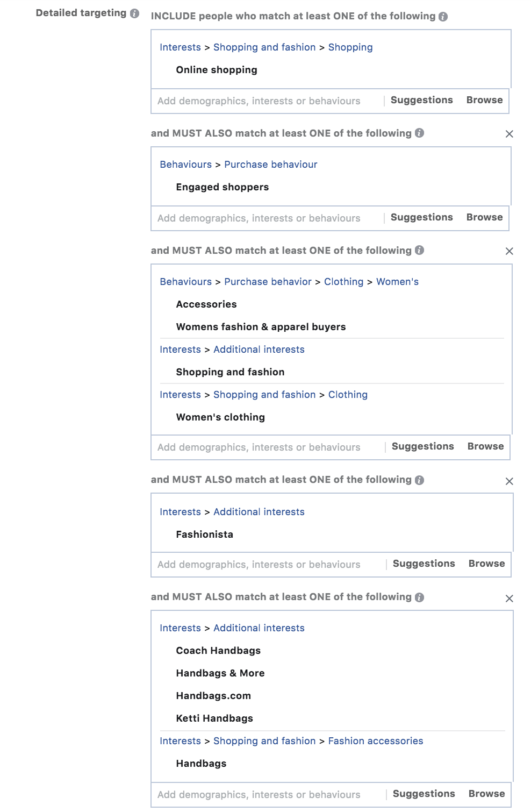Click Browse in the handbags group

pyautogui.click(x=486, y=794)
